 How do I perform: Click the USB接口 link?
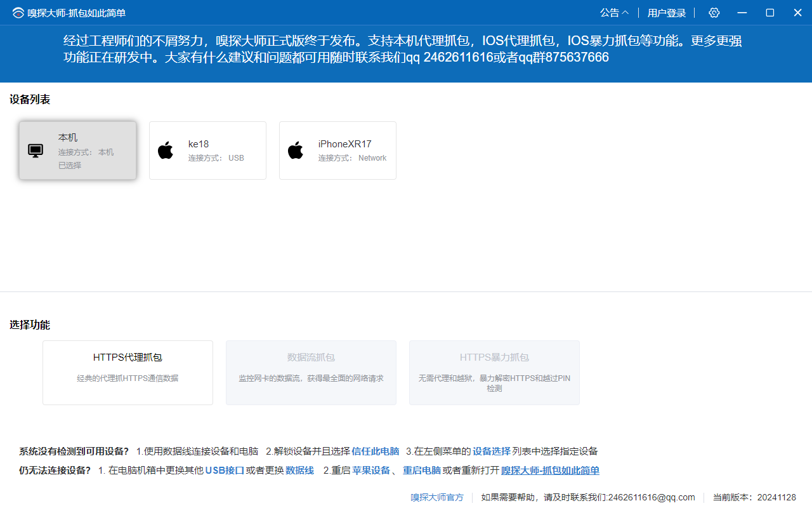225,471
